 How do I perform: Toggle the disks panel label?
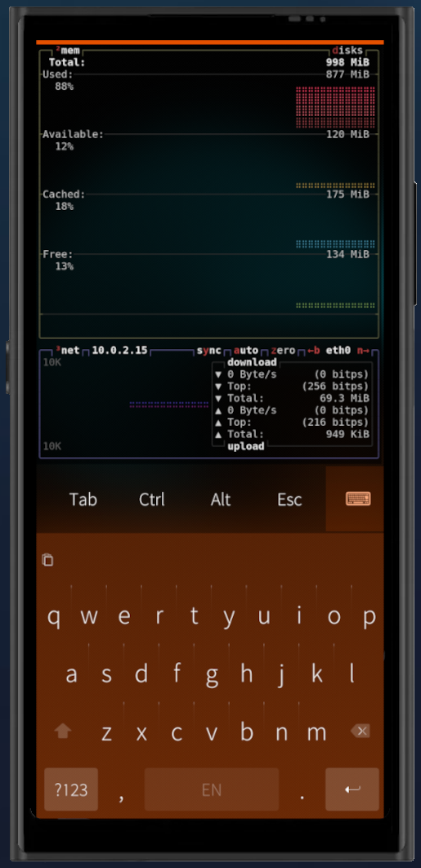pos(347,51)
